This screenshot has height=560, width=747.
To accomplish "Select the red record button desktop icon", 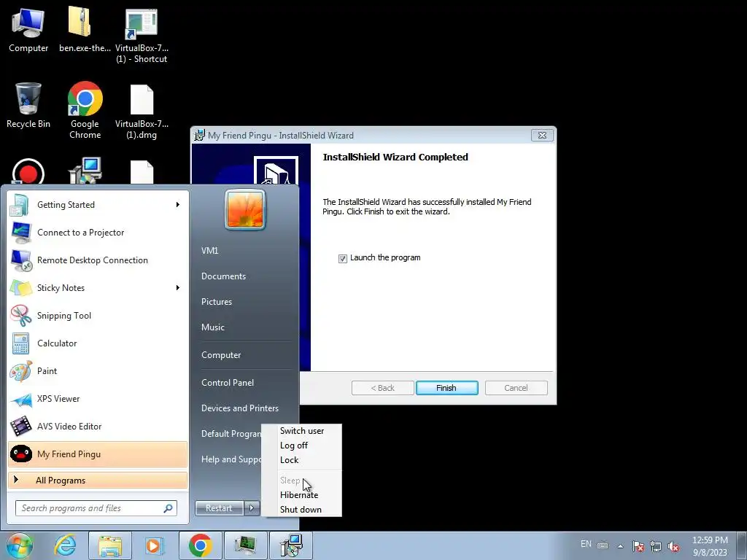I will pos(28,172).
